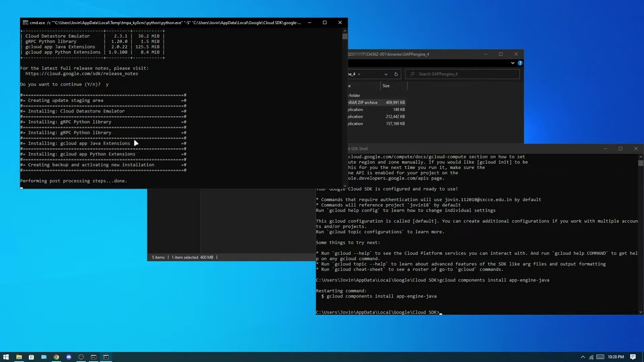Refresh the GAPPengine_4 folder view
Viewport: 644px width, 362px height.
tap(396, 74)
